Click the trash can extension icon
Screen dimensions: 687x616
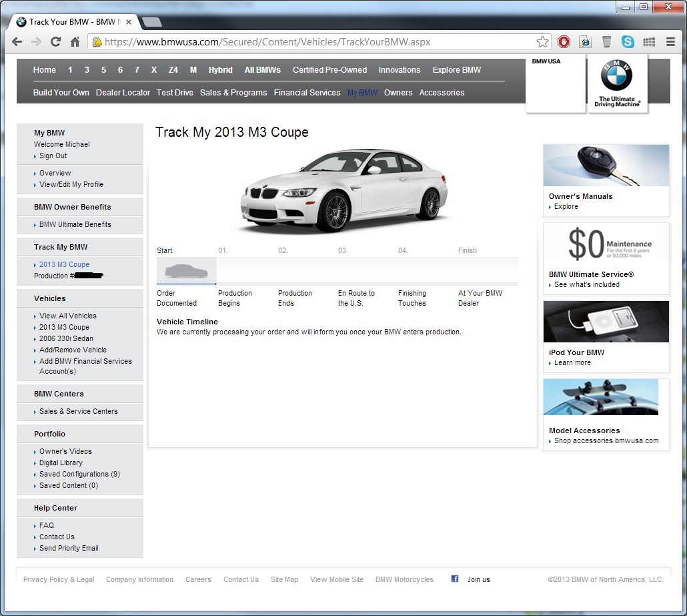click(x=606, y=41)
